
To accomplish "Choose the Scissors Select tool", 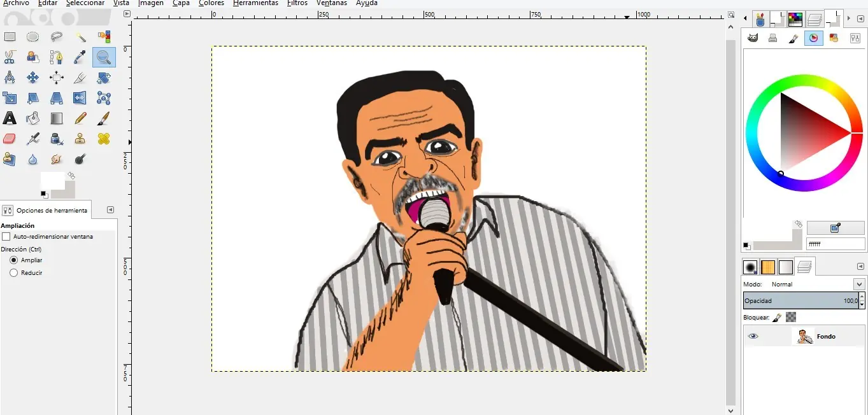I will [10, 57].
